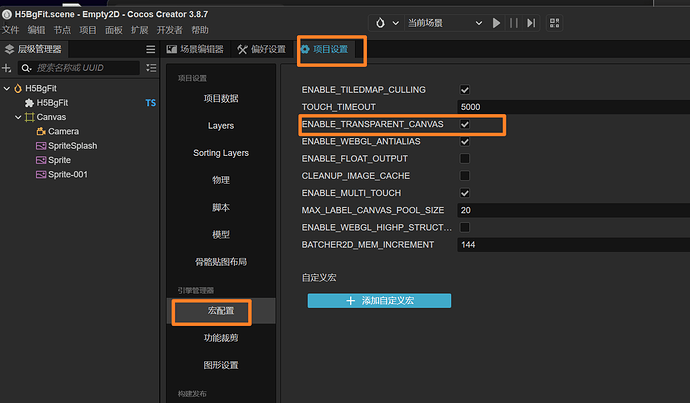Open the 文件 menu
Viewport: 690px width, 403px height.
pyautogui.click(x=11, y=30)
